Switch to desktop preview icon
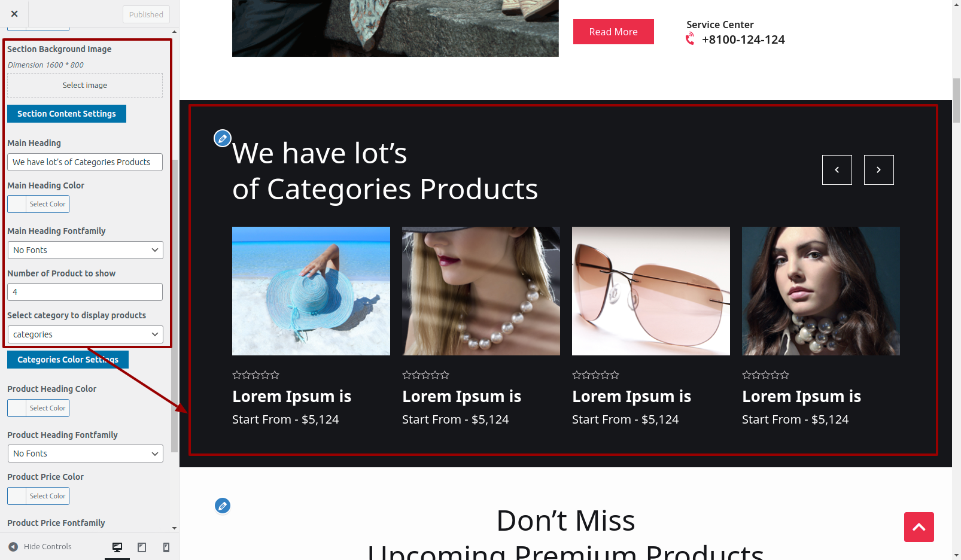 pos(117,547)
